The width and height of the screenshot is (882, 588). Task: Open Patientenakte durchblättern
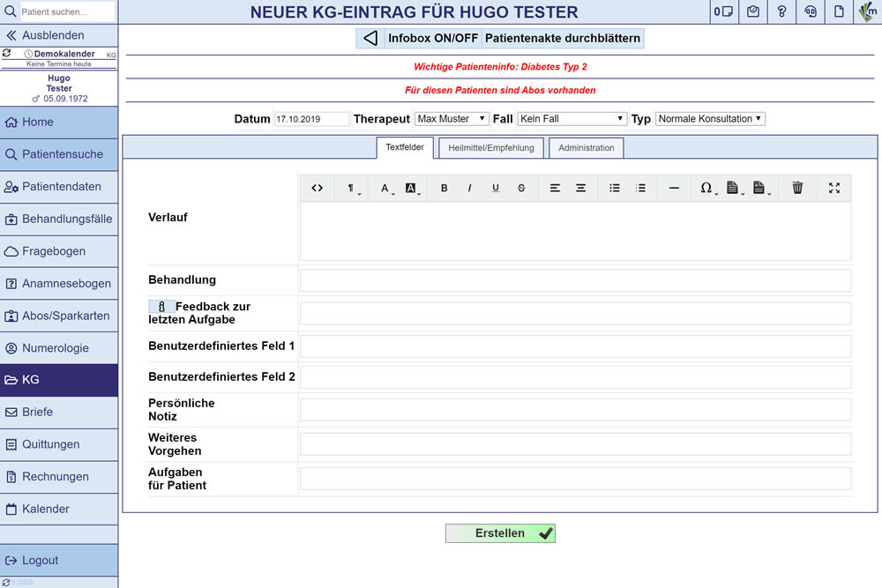pyautogui.click(x=563, y=39)
